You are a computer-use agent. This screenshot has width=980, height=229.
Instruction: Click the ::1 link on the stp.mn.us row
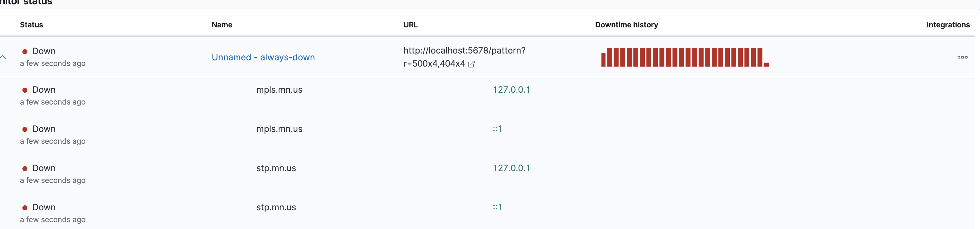point(497,207)
